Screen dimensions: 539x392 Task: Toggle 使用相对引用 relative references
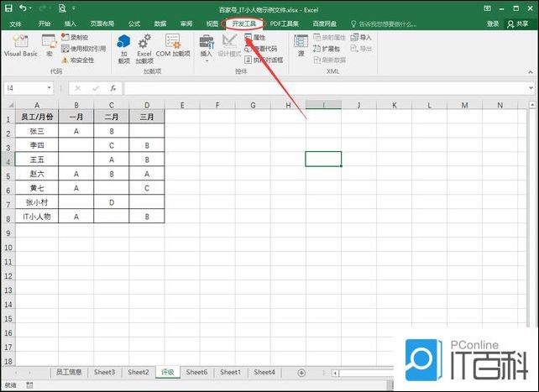[83, 49]
